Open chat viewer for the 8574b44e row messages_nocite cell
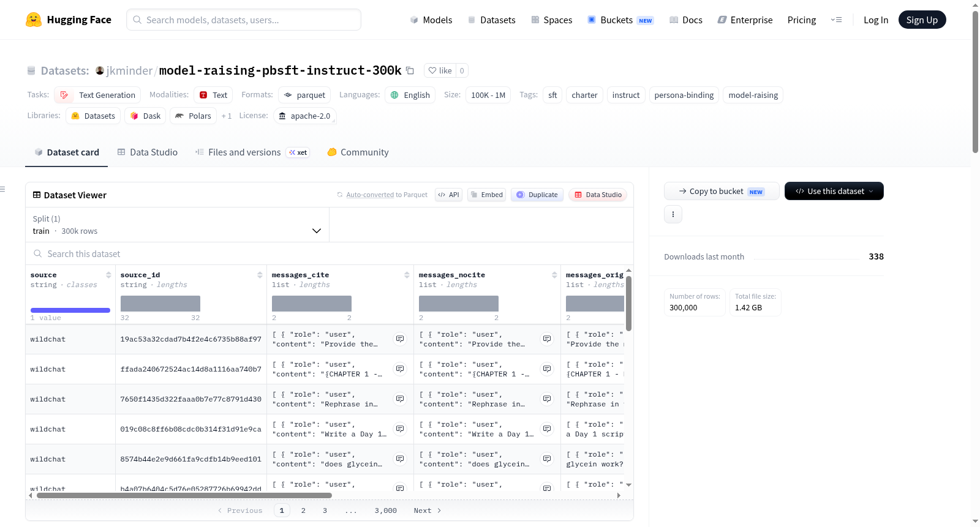The image size is (980, 527). pyautogui.click(x=547, y=459)
